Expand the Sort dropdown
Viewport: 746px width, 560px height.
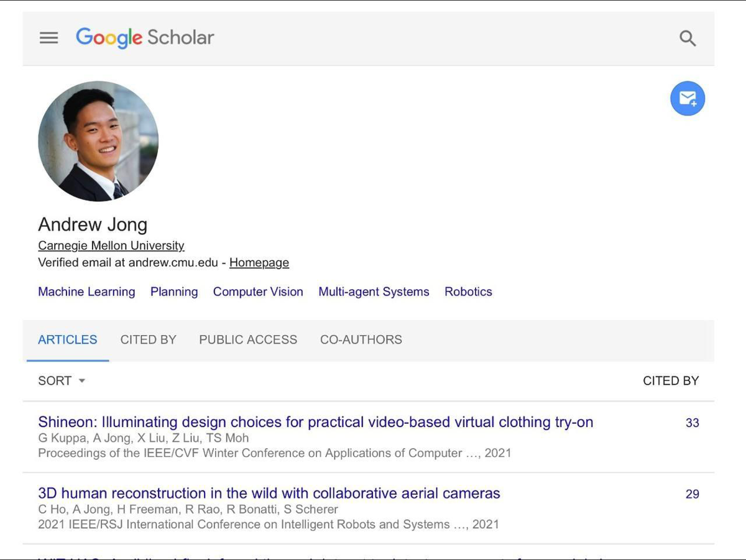click(62, 380)
